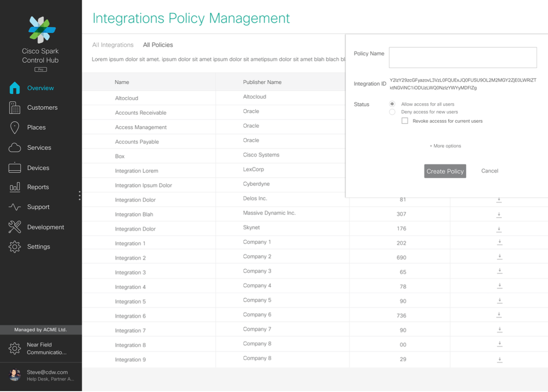Image resolution: width=548 pixels, height=392 pixels.
Task: Click the download icon for Integration 9
Action: pyautogui.click(x=499, y=360)
